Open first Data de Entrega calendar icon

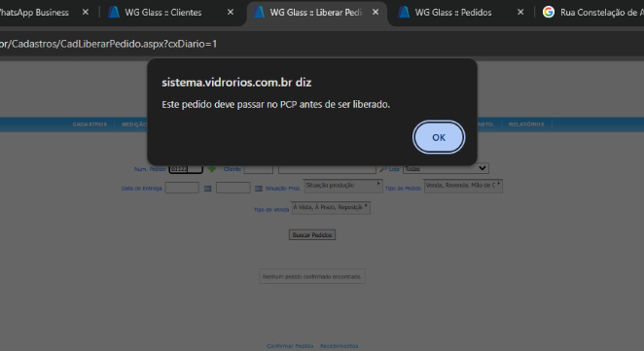(x=208, y=189)
